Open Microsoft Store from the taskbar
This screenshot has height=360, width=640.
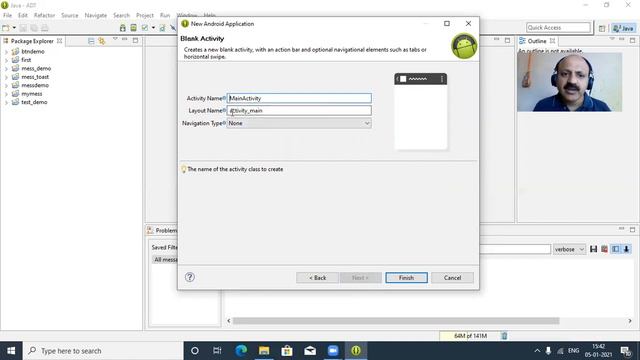pyautogui.click(x=287, y=351)
